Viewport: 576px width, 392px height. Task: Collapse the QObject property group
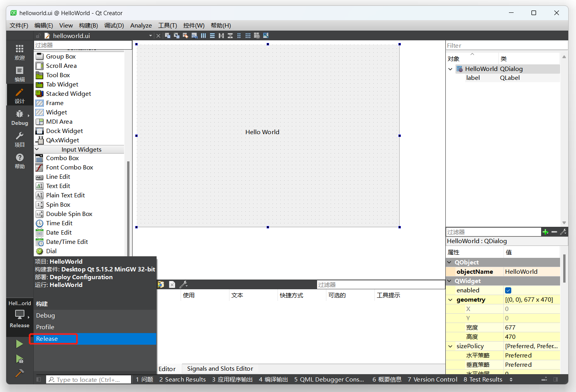pos(450,262)
